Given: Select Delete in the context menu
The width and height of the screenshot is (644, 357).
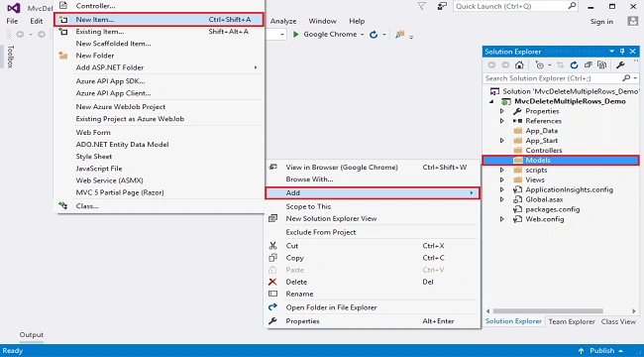Looking at the screenshot, I should coord(373,283).
